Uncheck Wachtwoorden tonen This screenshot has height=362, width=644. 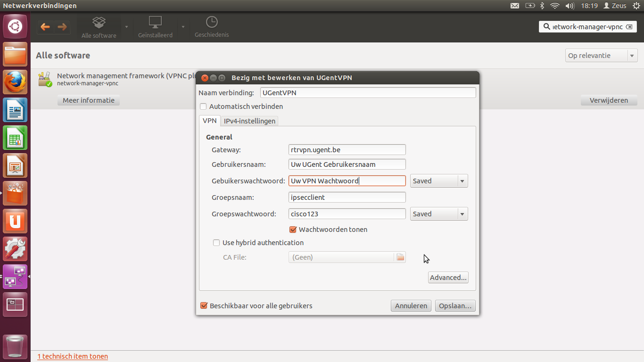(x=293, y=230)
